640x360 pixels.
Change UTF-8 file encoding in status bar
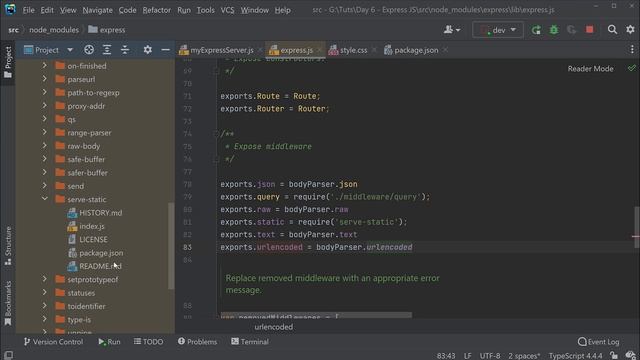click(490, 356)
